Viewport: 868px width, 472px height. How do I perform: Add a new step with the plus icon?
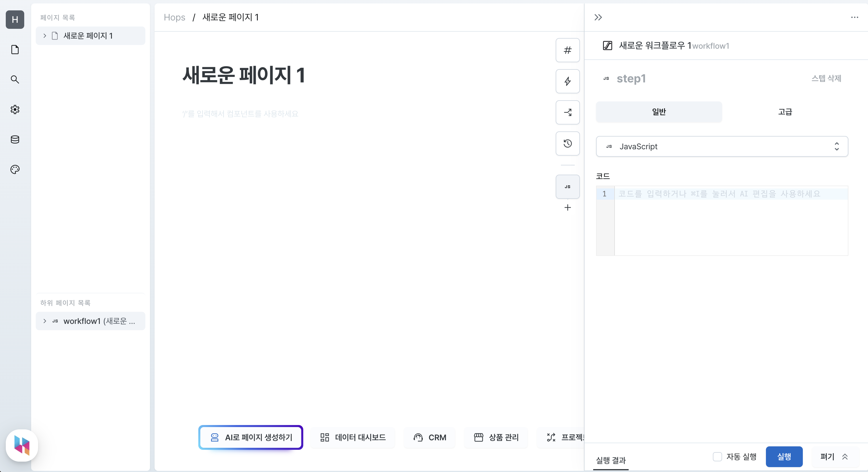pos(568,207)
